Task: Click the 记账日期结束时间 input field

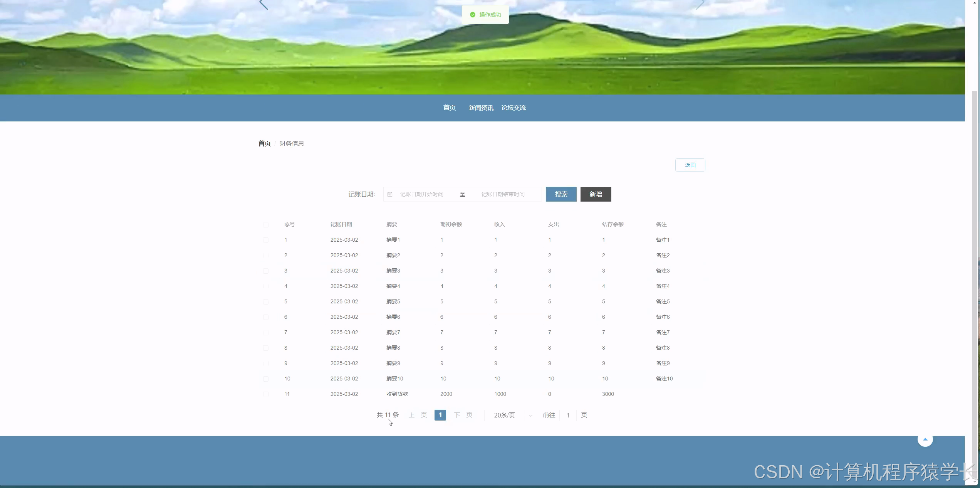Action: pos(503,194)
